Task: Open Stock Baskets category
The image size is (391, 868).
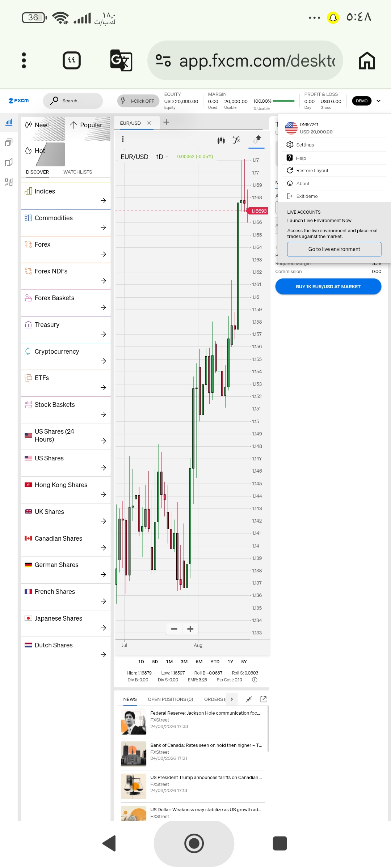Action: tap(66, 410)
